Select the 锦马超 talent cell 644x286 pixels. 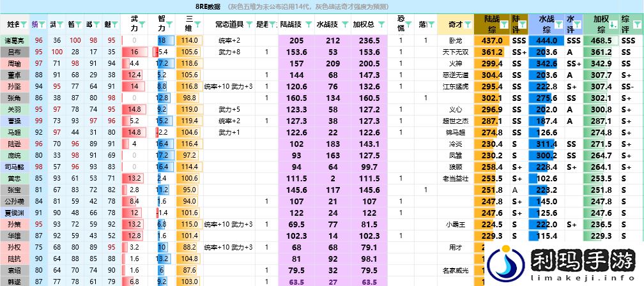point(456,133)
